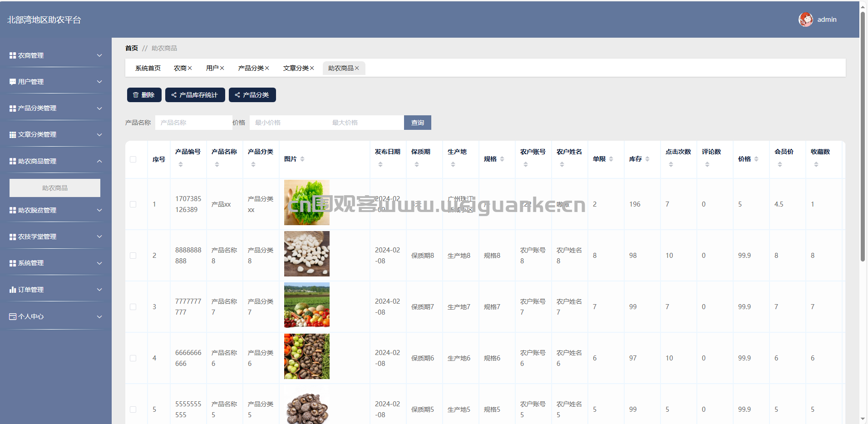Check the row 1 产品xx checkbox
868x424 pixels.
(133, 204)
